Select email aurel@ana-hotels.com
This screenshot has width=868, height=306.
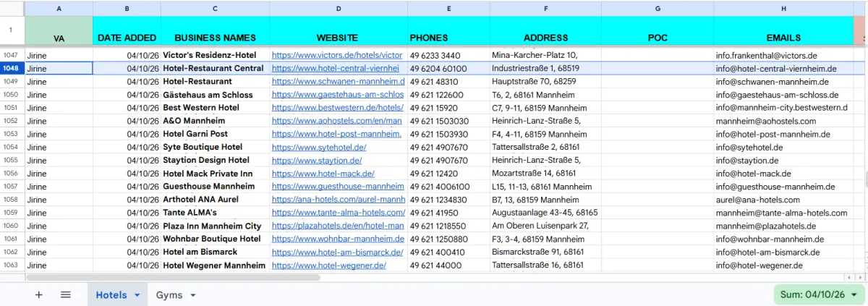pos(783,200)
